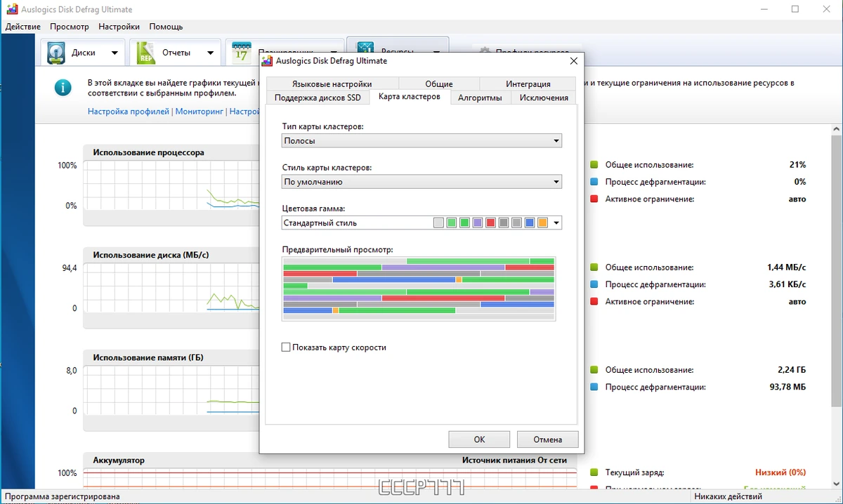
Task: Switch to Поддержка дисков SSD tab
Action: 318,98
